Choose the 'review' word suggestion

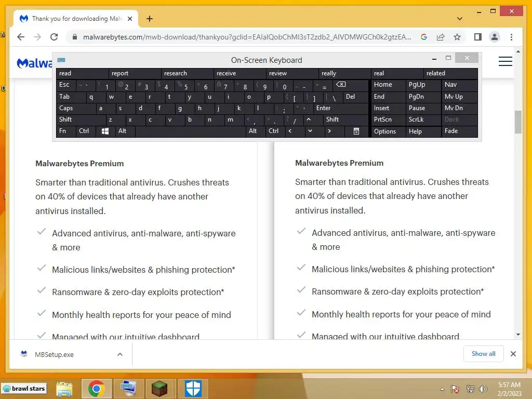point(292,73)
